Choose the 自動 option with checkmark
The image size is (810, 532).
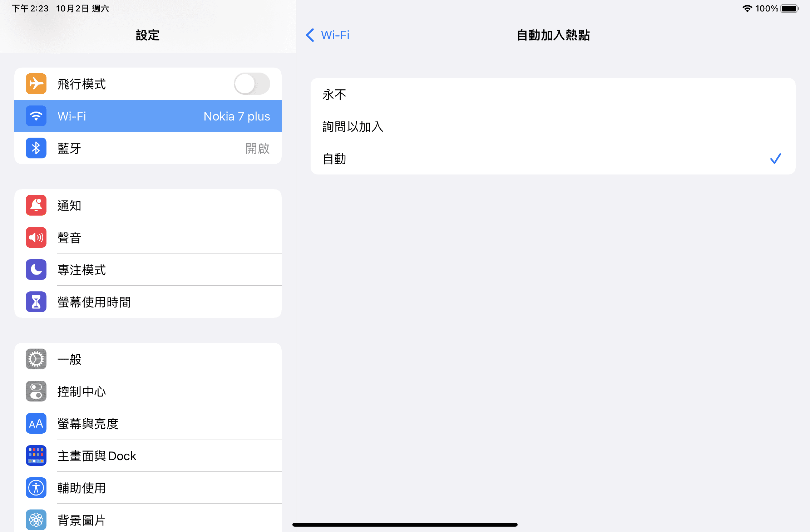point(553,158)
